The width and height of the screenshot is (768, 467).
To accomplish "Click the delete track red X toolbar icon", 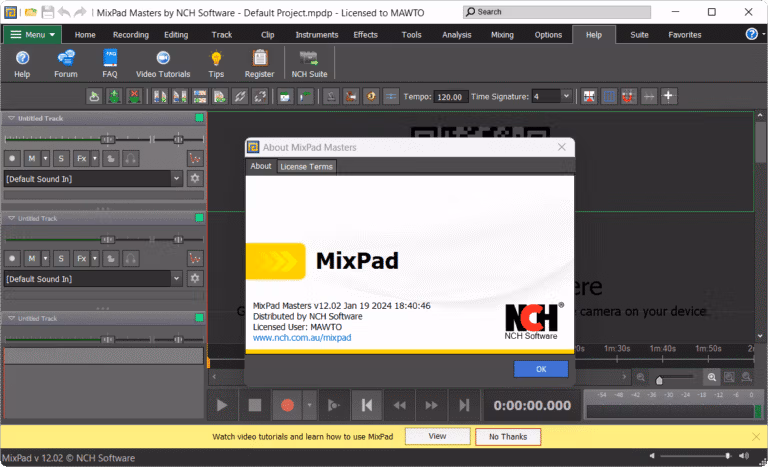I will pyautogui.click(x=134, y=96).
